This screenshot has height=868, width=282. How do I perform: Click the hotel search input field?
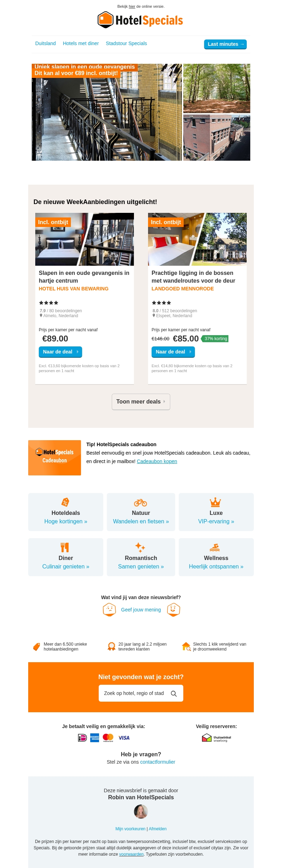(134, 693)
